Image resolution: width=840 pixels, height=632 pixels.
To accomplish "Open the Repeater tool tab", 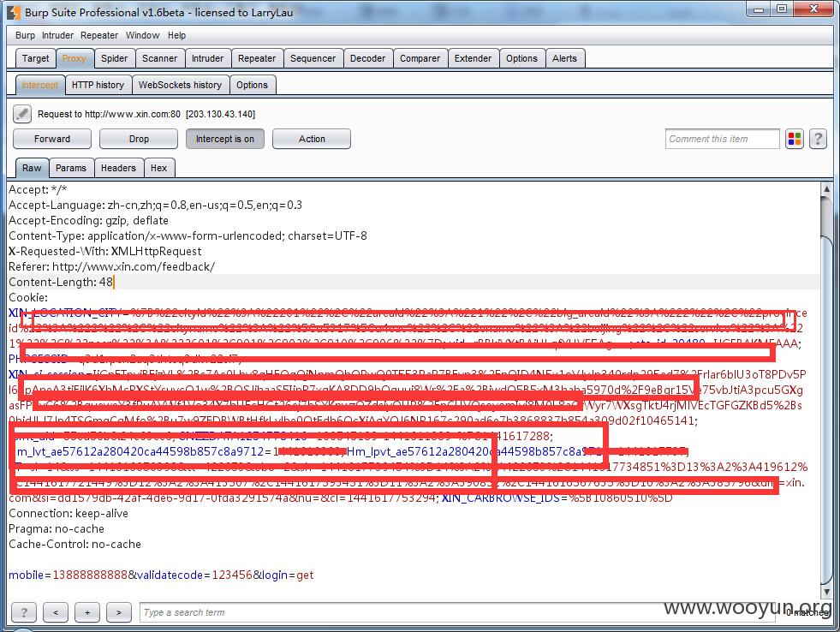I will pyautogui.click(x=257, y=58).
